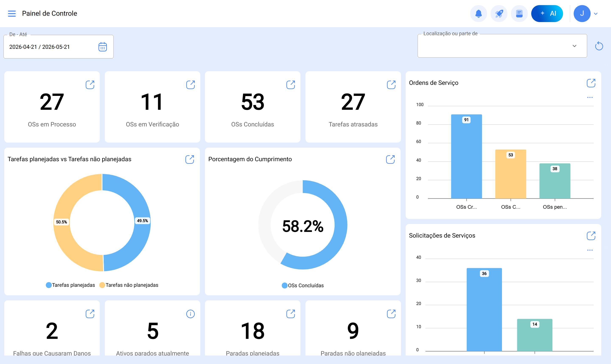611x364 pixels.
Task: Toggle Tarefas não planejadas legend item
Action: (129, 285)
